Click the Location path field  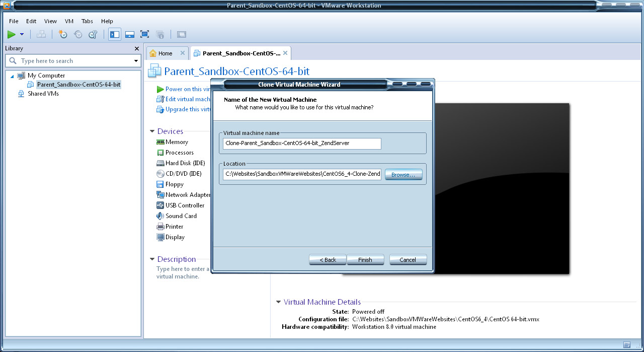point(302,174)
